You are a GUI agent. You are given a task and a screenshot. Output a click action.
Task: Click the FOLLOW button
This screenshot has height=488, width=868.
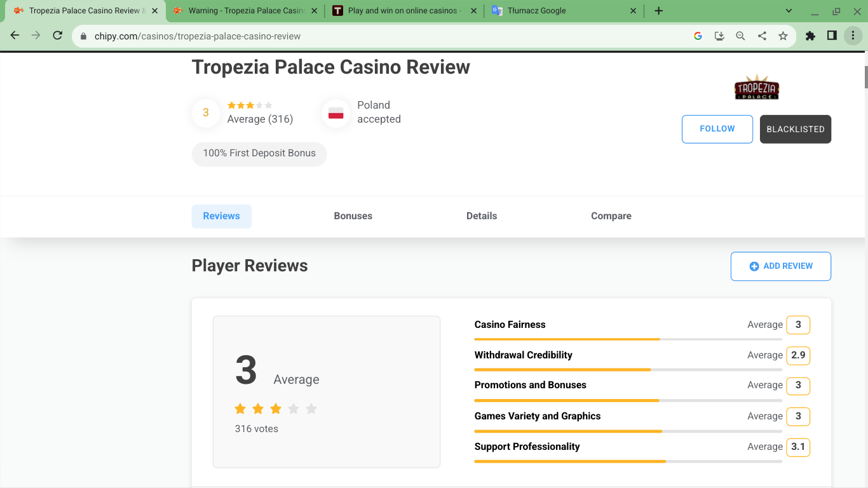(x=717, y=129)
